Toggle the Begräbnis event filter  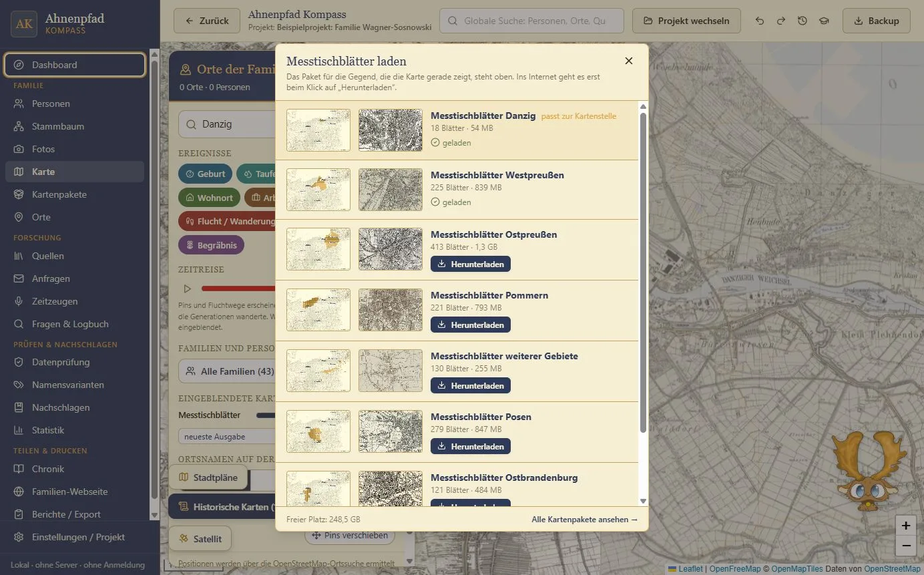click(212, 245)
